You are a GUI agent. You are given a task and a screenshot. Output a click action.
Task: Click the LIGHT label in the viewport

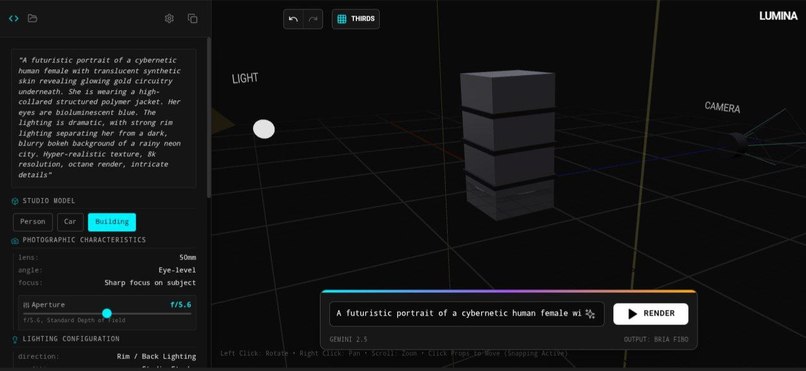click(245, 78)
